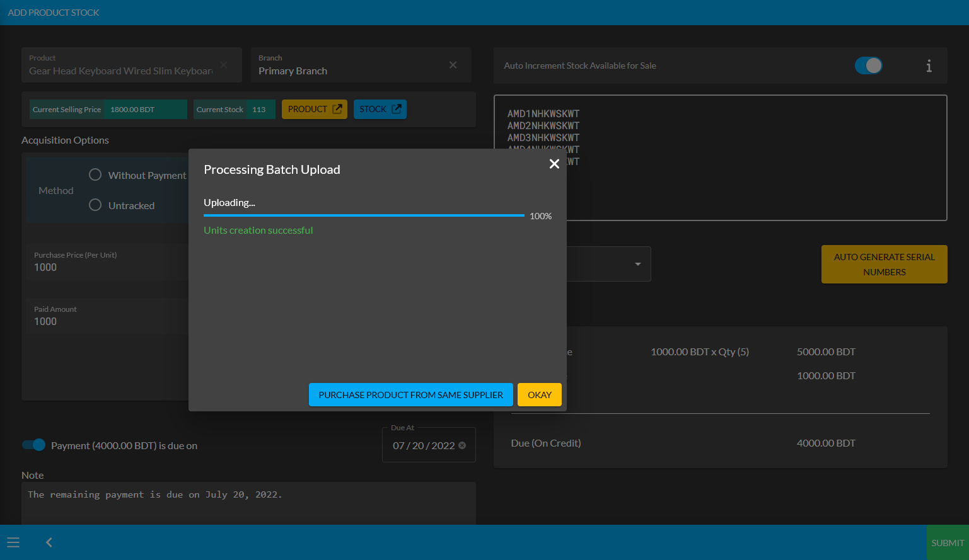This screenshot has width=969, height=560.
Task: Clear the Product field with X icon
Action: tap(224, 65)
